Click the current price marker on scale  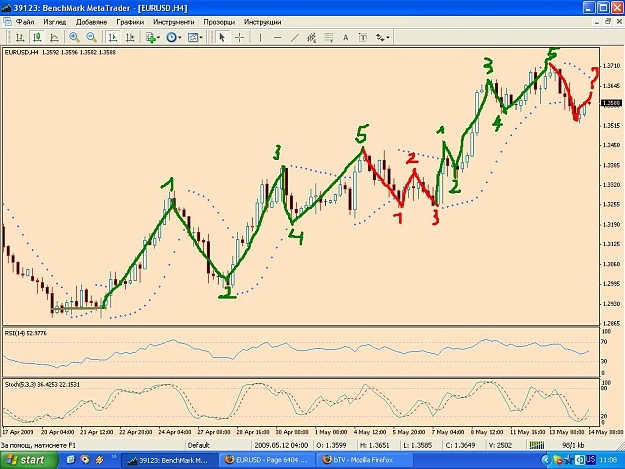pyautogui.click(x=612, y=103)
